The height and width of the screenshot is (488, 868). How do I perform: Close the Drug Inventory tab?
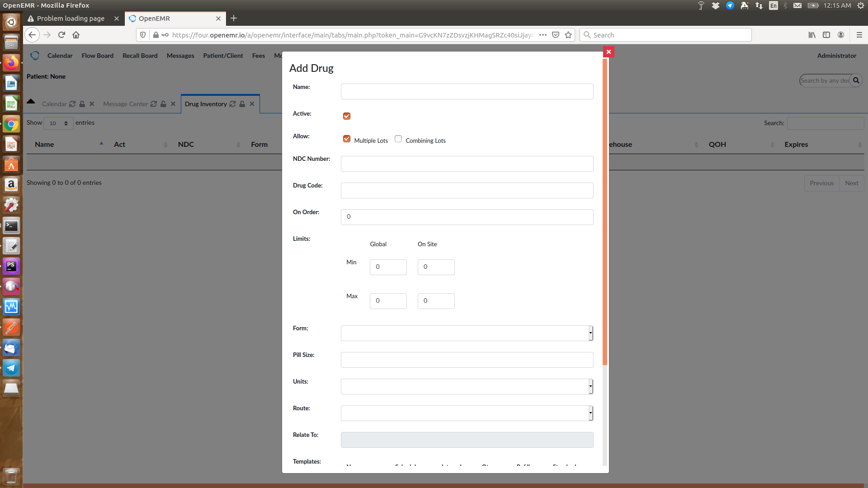click(252, 104)
